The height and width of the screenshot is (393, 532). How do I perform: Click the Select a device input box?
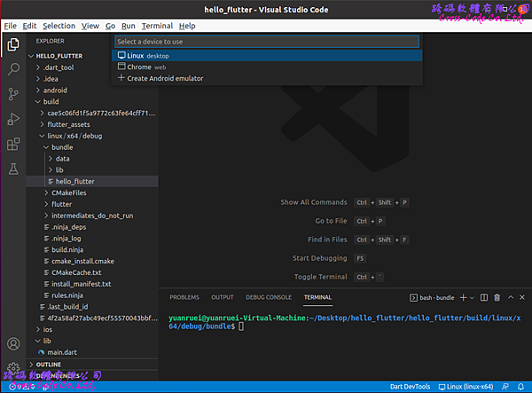coord(266,42)
